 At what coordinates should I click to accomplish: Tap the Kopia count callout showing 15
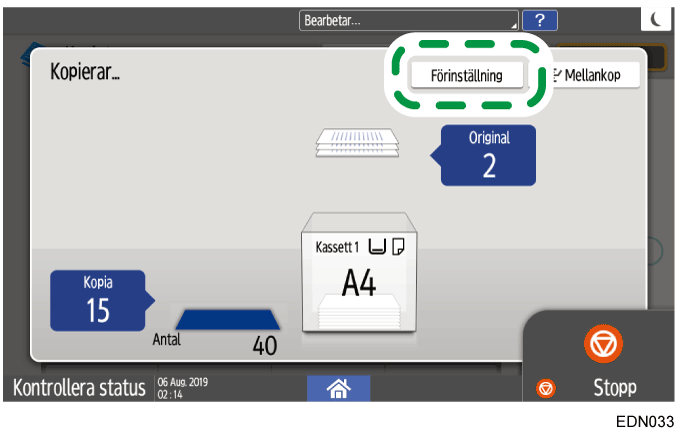pyautogui.click(x=98, y=299)
